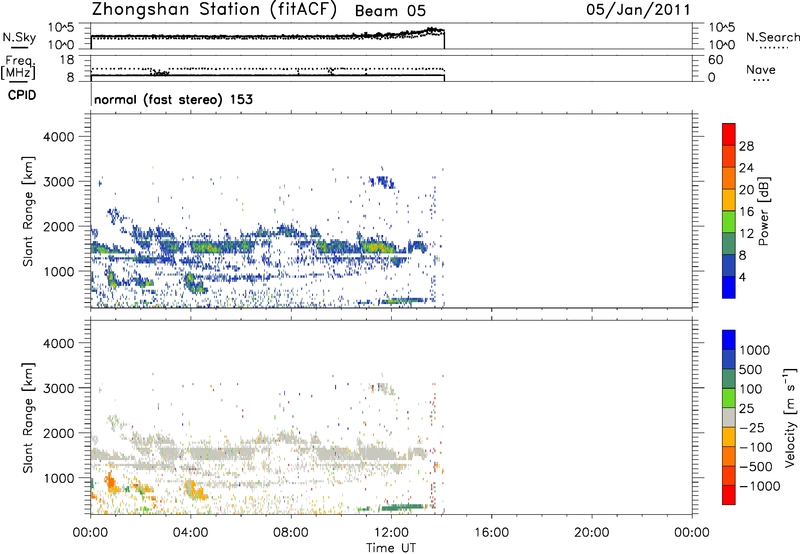This screenshot has width=800, height=554.
Task: Click the "-25" velocity colorbar value
Action: [x=752, y=427]
